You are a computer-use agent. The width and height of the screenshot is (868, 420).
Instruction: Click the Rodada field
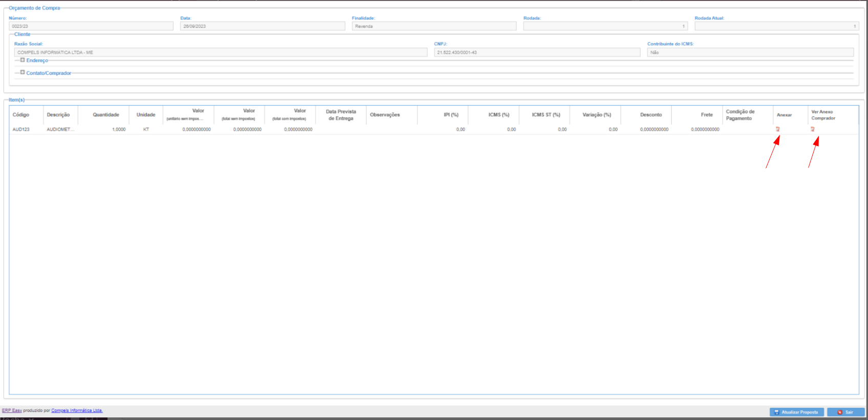(605, 26)
